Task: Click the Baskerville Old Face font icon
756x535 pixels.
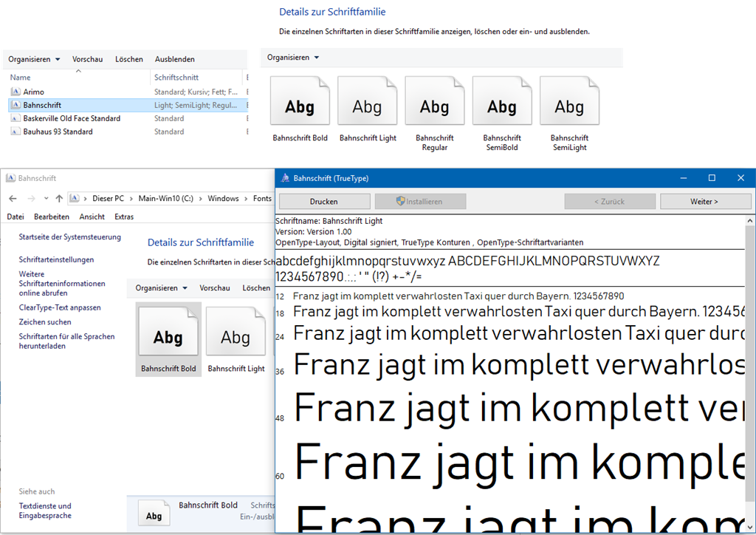Action: click(x=16, y=118)
